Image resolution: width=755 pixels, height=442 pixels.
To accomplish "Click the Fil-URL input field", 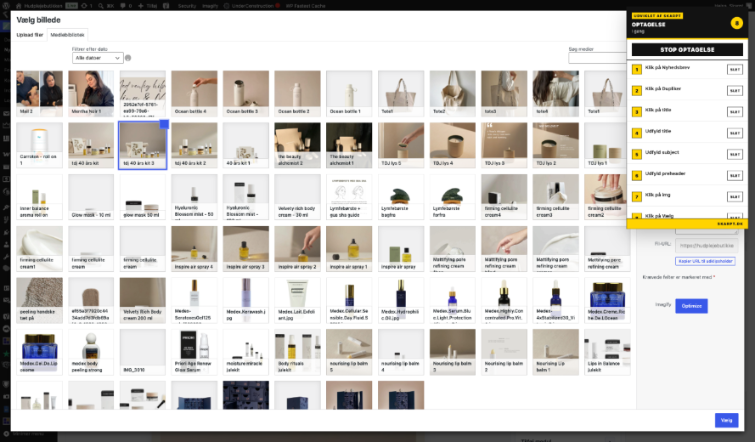I will (706, 245).
